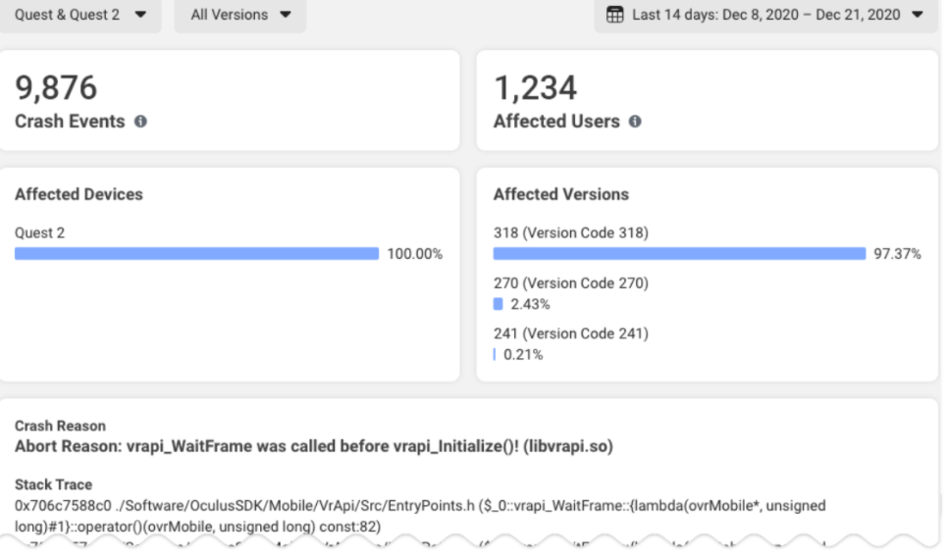Select the 241 (Version Code 241) label
Viewport: 948px width, 560px height.
(571, 333)
